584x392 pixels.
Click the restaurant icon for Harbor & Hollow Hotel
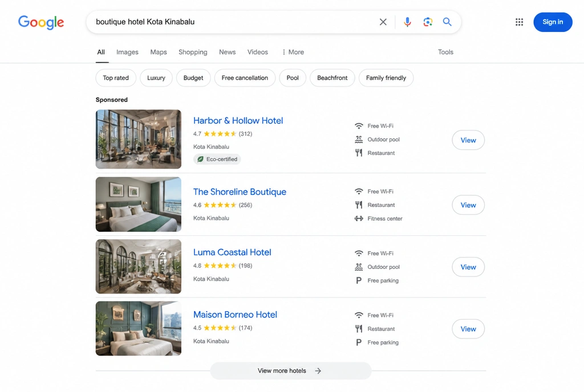[359, 153]
